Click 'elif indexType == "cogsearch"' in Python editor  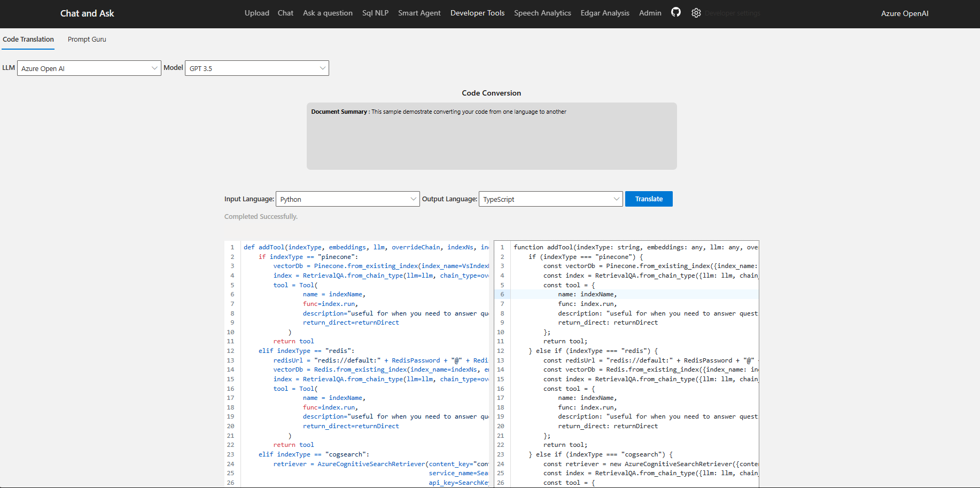coord(314,454)
